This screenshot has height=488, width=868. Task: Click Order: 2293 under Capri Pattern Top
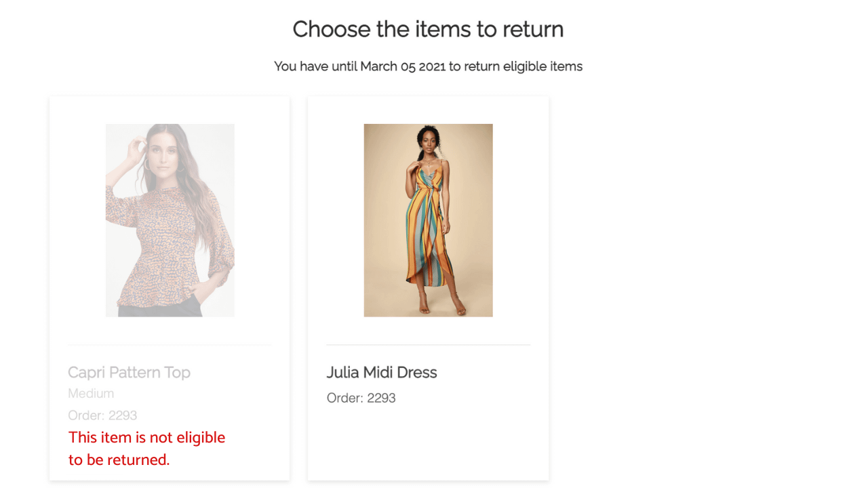coord(102,415)
